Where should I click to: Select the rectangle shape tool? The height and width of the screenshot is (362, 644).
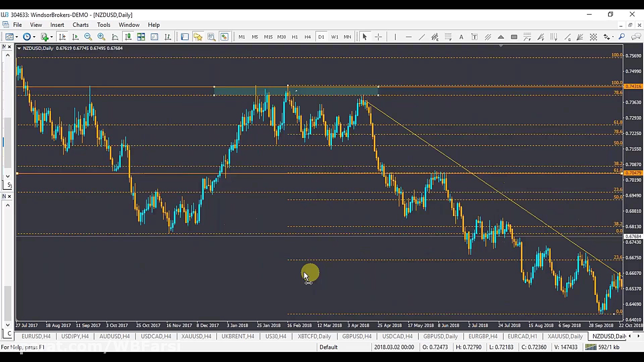click(x=514, y=37)
